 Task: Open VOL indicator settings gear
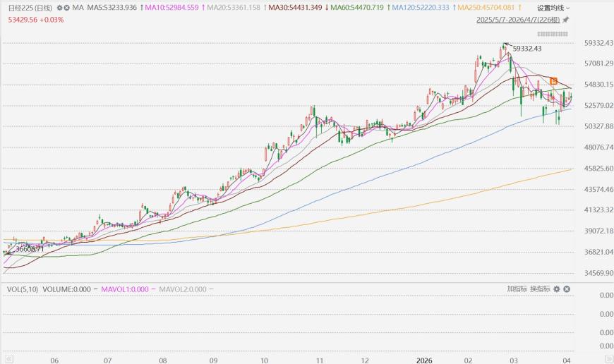click(x=557, y=289)
